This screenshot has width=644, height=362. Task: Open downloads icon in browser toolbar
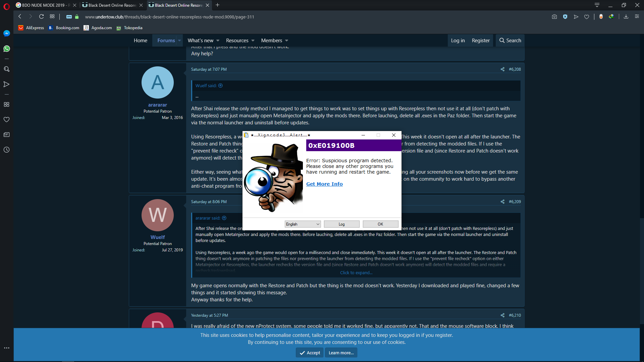point(626,17)
